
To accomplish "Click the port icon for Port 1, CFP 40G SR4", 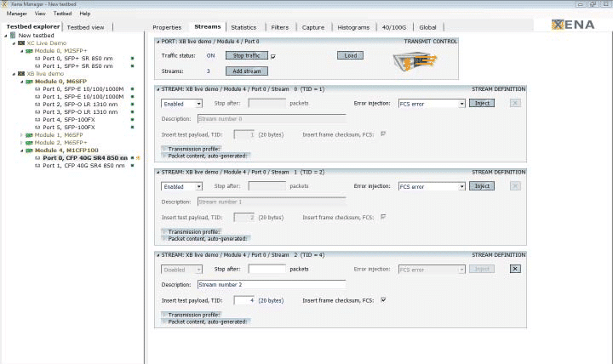I will (37, 166).
